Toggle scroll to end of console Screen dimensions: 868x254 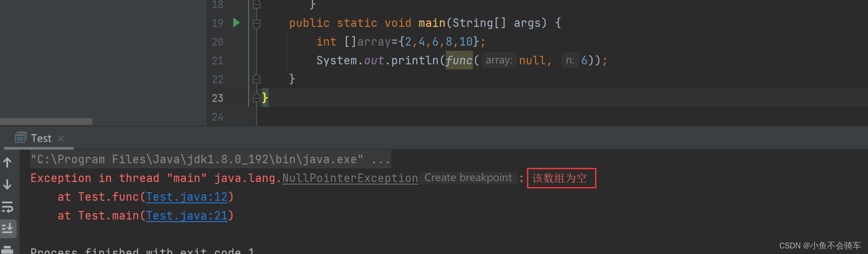pos(8,228)
